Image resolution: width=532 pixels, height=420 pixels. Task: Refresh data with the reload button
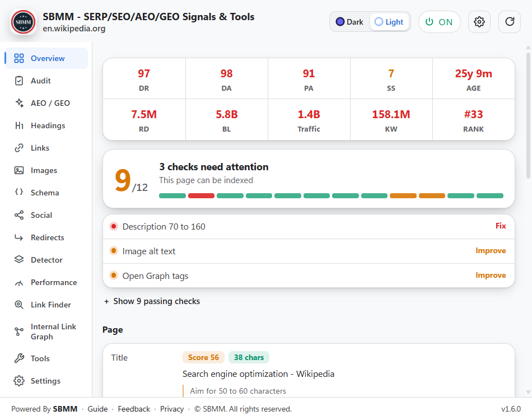pyautogui.click(x=509, y=22)
